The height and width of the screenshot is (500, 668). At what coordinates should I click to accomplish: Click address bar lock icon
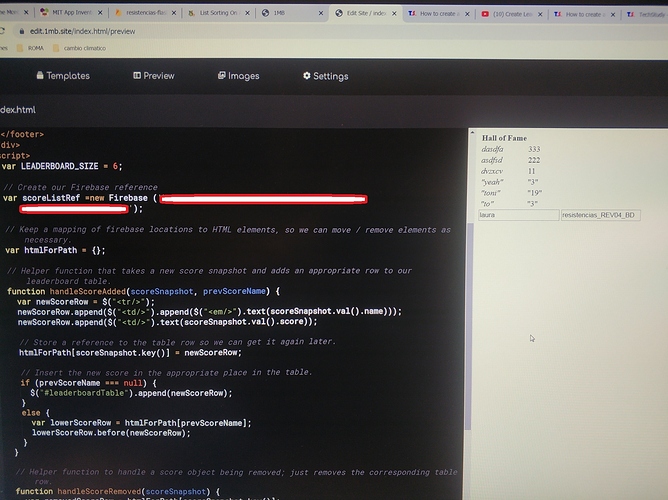[x=21, y=31]
